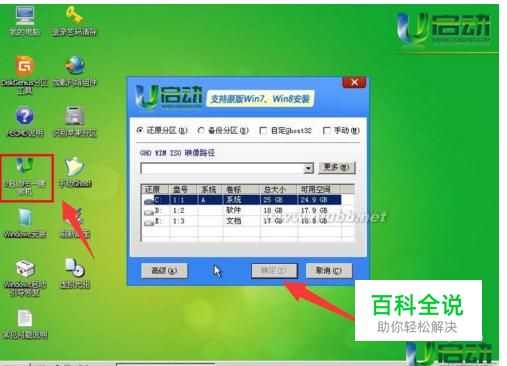Viewport: 507px width, 366px height.
Task: Launch the U启动PE one-key install icon
Action: (x=25, y=177)
